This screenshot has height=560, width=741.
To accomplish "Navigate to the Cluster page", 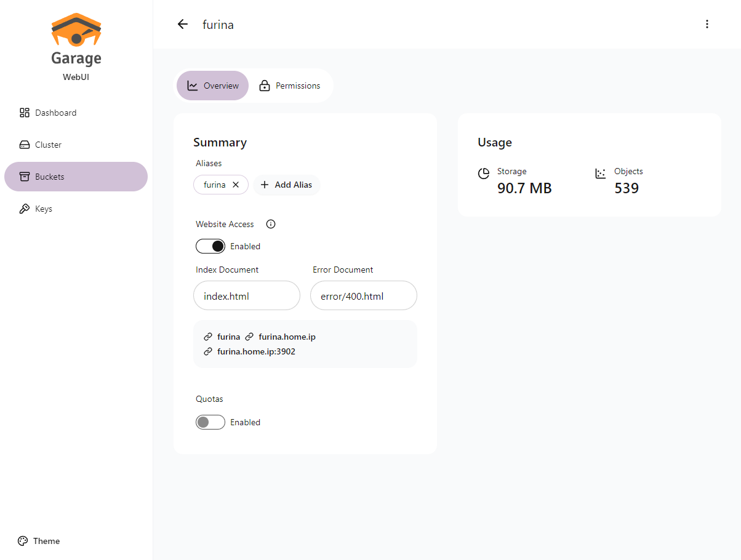I will pyautogui.click(x=48, y=145).
